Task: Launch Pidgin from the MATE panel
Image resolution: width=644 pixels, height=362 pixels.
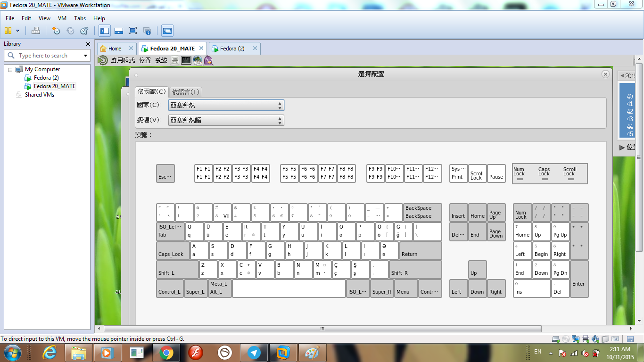Action: click(208, 60)
